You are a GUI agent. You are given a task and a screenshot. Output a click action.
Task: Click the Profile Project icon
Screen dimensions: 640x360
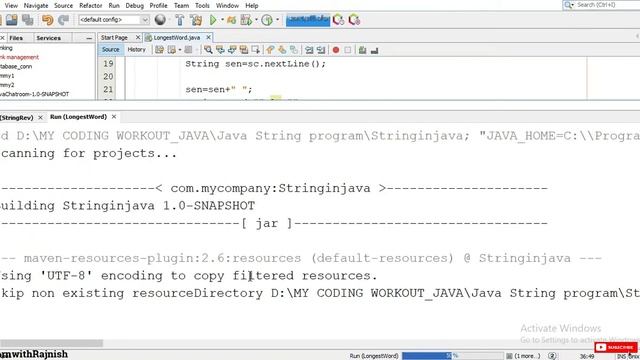coord(246,20)
